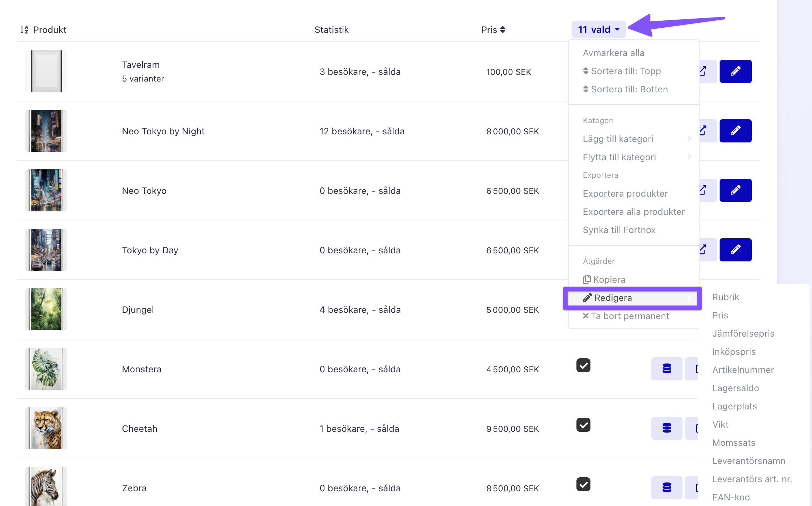Screen dimensions: 812x506
Task: Open the Djungel product thumbnail
Action: coord(46,309)
